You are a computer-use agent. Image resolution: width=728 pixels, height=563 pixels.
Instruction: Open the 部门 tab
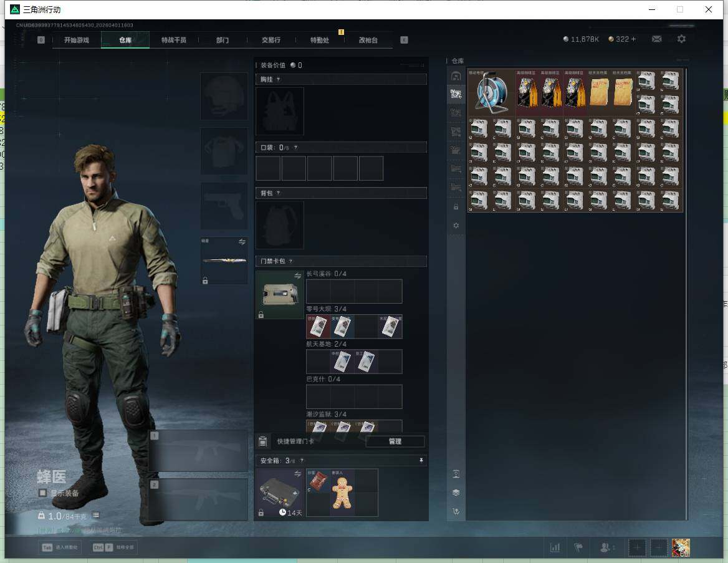(x=223, y=40)
